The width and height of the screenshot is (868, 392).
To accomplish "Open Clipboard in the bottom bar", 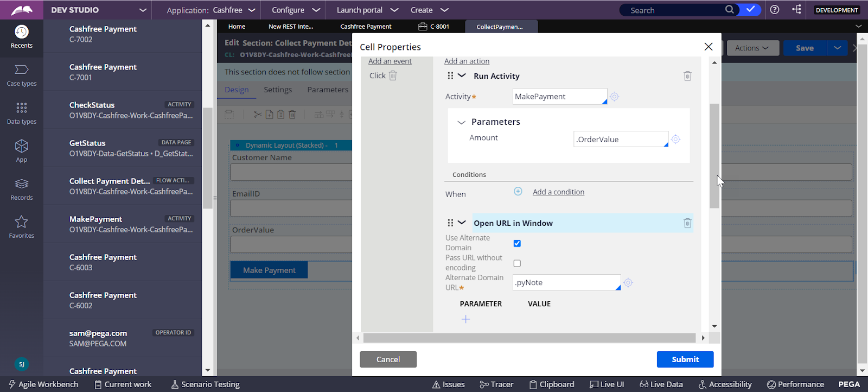I will click(551, 384).
